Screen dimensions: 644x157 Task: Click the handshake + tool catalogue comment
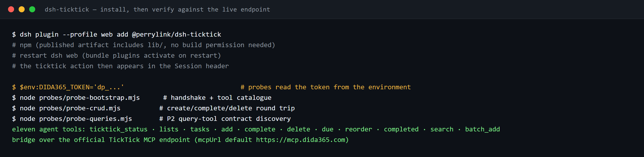coord(217,98)
